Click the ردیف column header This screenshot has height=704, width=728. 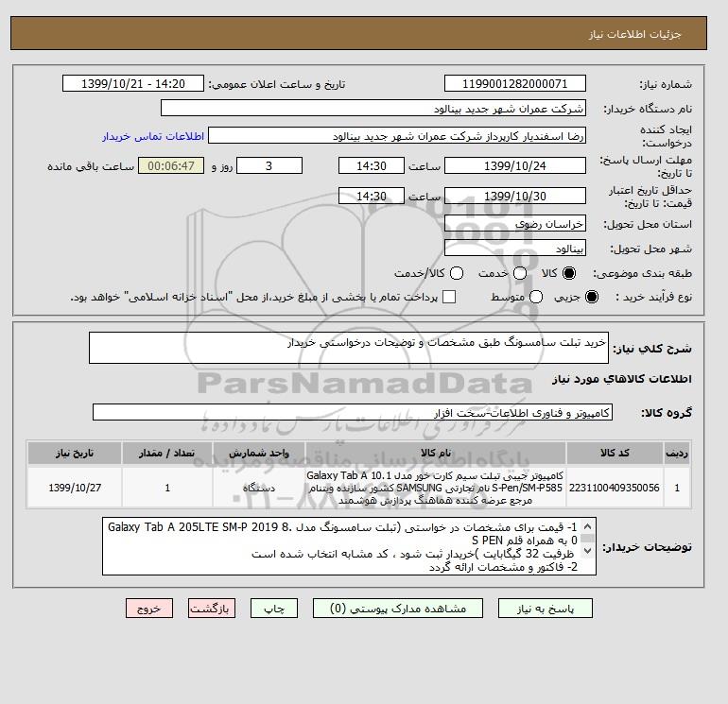(x=677, y=453)
